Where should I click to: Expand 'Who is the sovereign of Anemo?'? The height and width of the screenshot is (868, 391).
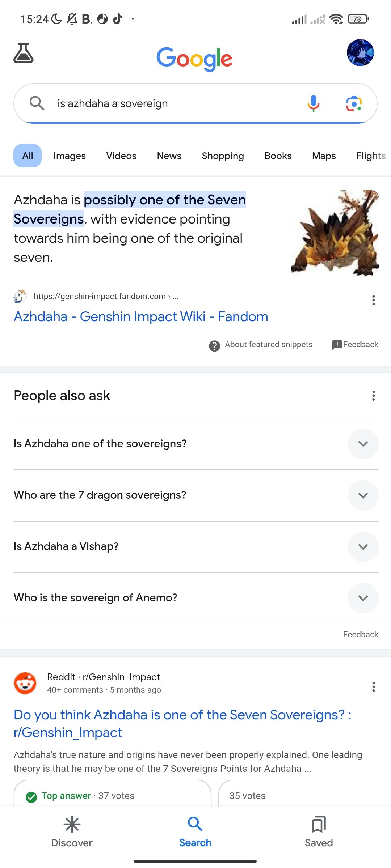[x=363, y=598]
